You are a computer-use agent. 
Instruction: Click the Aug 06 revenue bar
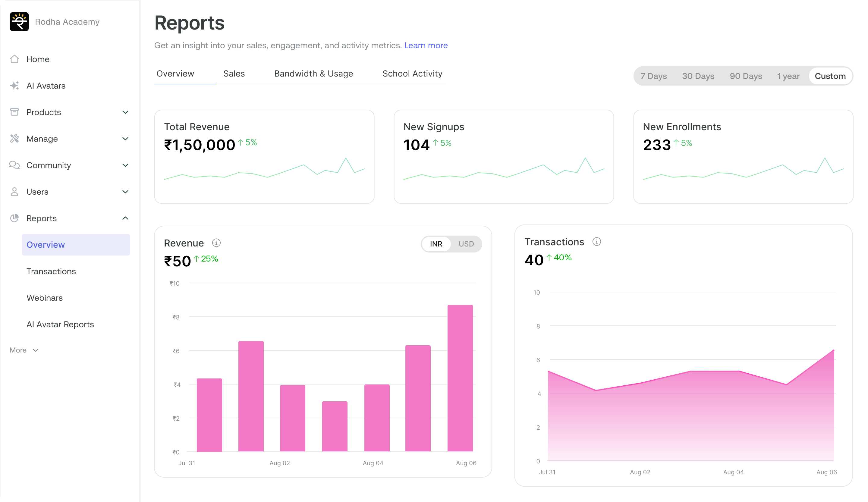click(460, 378)
